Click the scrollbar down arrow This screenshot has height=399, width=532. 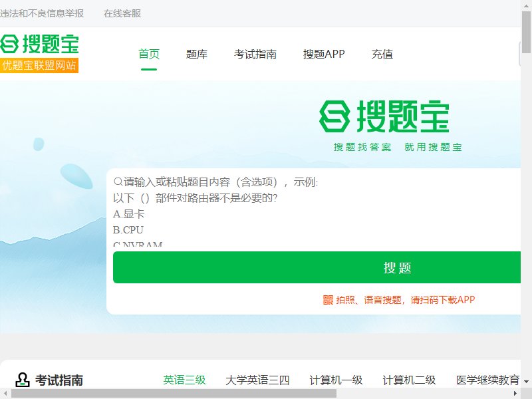click(527, 381)
